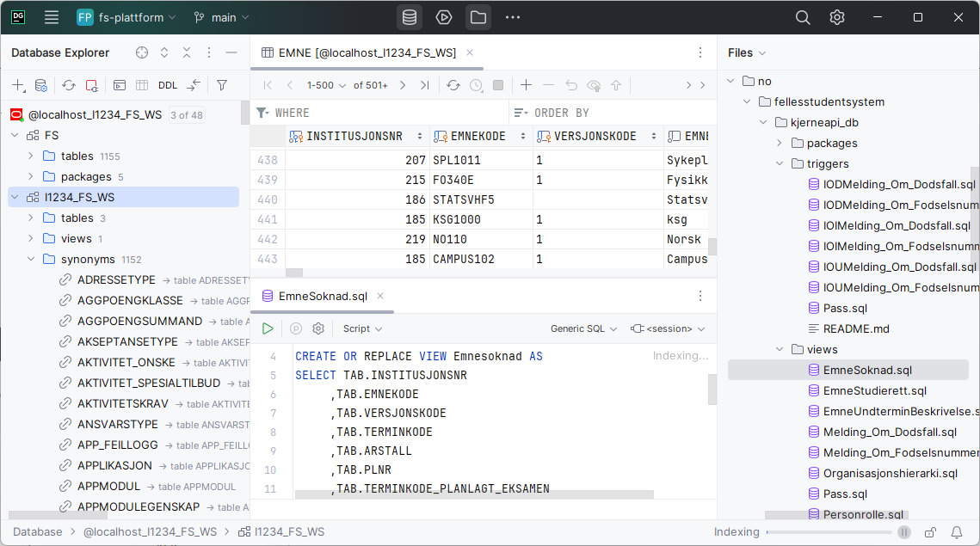
Task: Open the database tool window icon in title bar
Action: click(x=409, y=17)
